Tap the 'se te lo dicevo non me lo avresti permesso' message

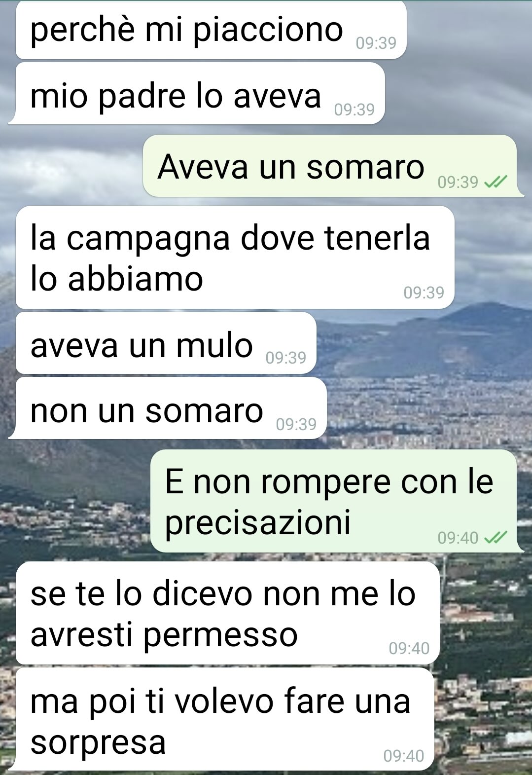[x=227, y=613]
